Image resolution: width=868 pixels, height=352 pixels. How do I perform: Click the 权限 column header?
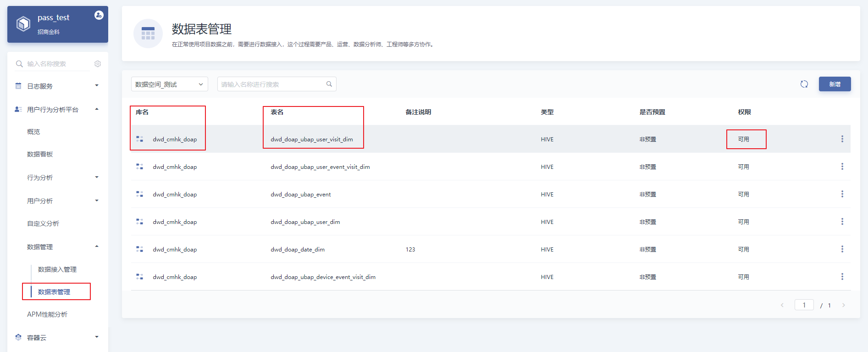tap(745, 112)
